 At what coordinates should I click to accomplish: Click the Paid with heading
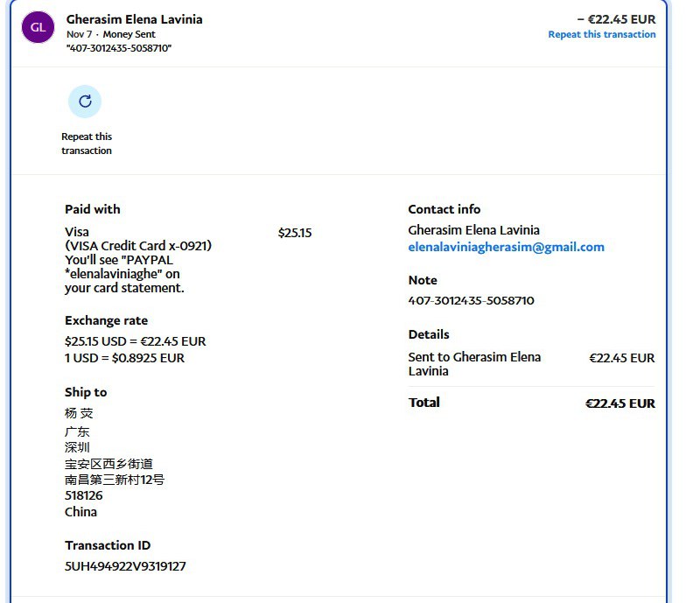[x=93, y=209]
